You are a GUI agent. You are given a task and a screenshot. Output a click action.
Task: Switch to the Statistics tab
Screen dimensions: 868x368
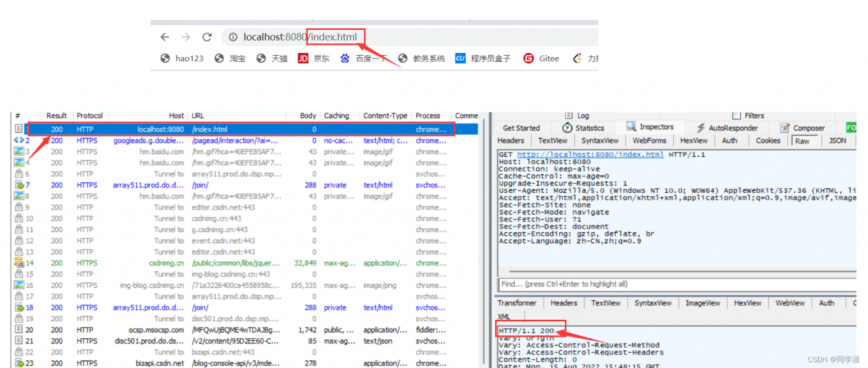pos(583,128)
